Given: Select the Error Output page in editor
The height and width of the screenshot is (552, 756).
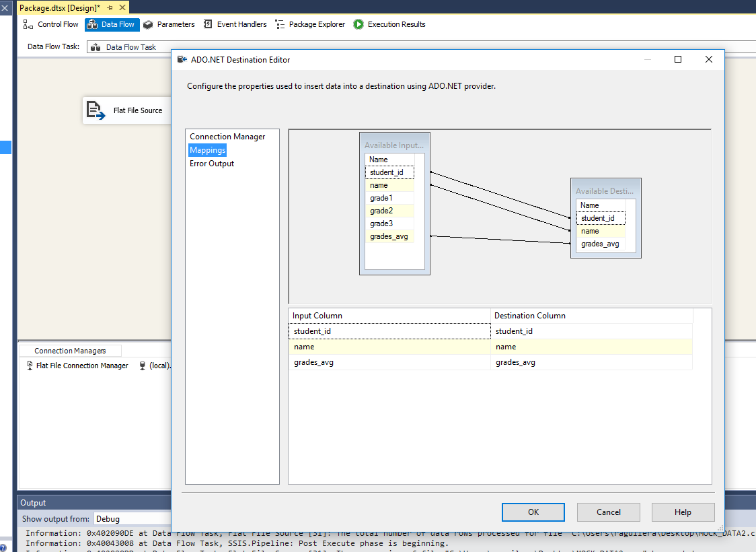Looking at the screenshot, I should coord(212,164).
